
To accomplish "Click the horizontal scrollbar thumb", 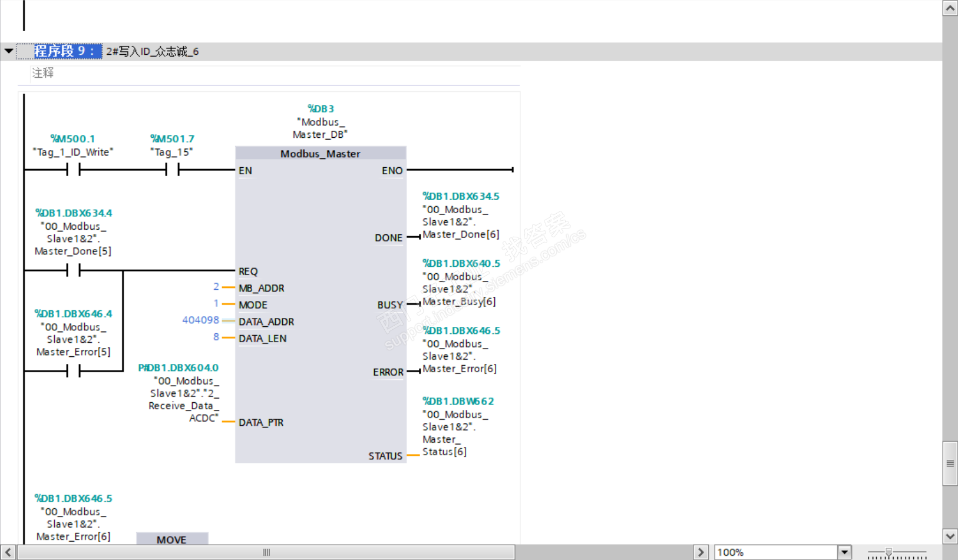I will point(266,552).
